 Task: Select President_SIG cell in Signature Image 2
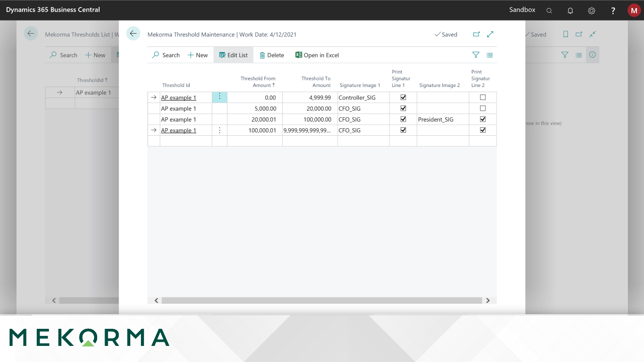point(443,119)
